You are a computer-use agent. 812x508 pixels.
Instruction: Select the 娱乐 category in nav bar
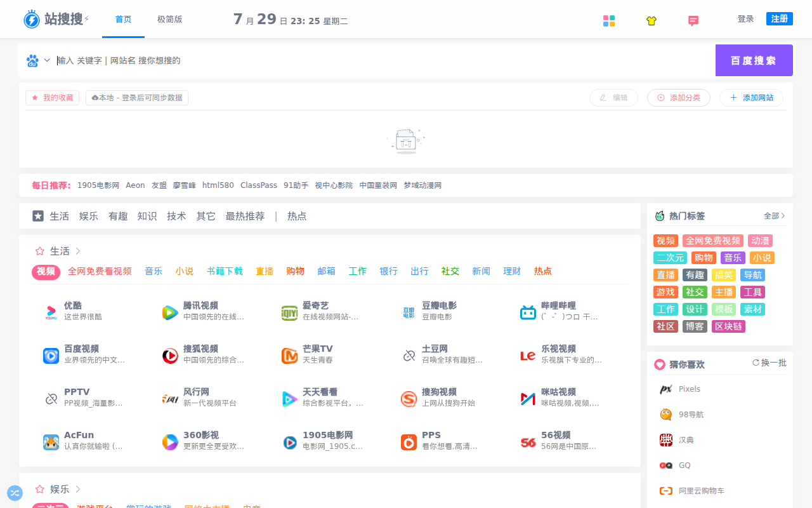coord(89,216)
